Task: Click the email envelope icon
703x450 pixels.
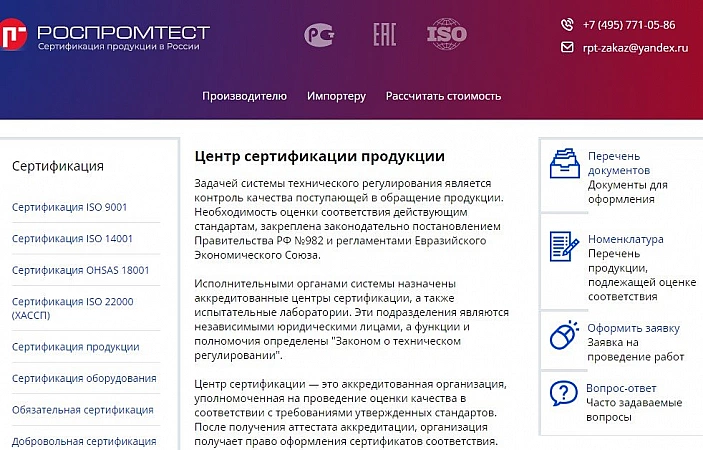Action: (568, 48)
